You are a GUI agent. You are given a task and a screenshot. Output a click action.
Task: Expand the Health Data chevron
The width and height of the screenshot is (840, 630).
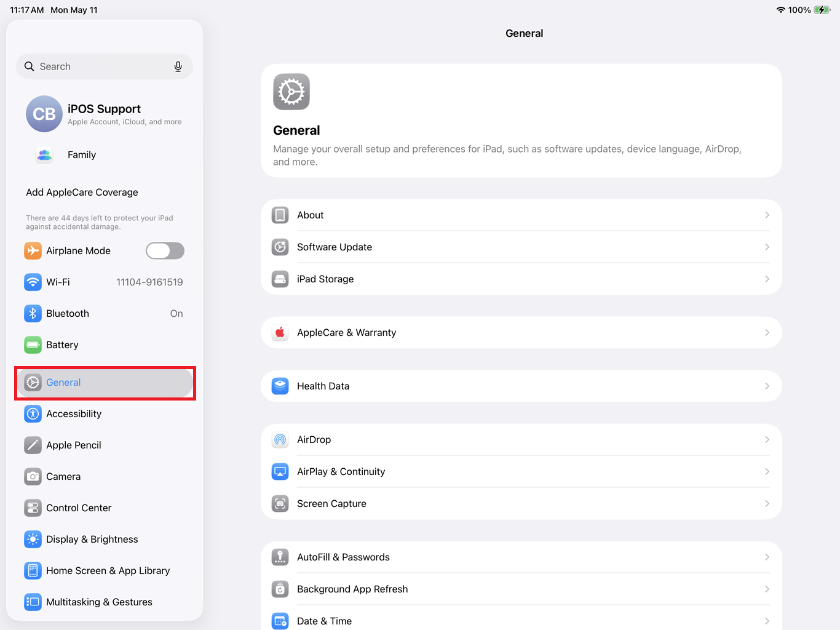tap(767, 386)
